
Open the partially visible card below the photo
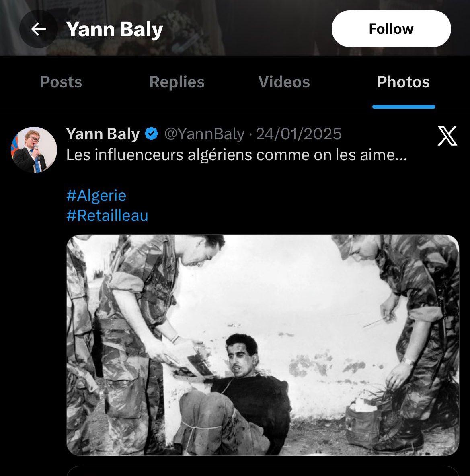(x=262, y=471)
